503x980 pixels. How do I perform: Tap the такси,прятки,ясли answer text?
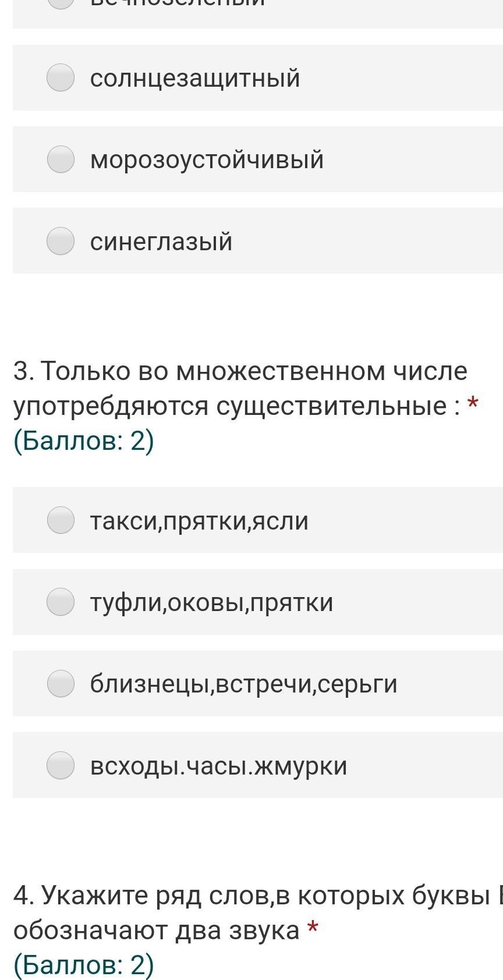199,521
